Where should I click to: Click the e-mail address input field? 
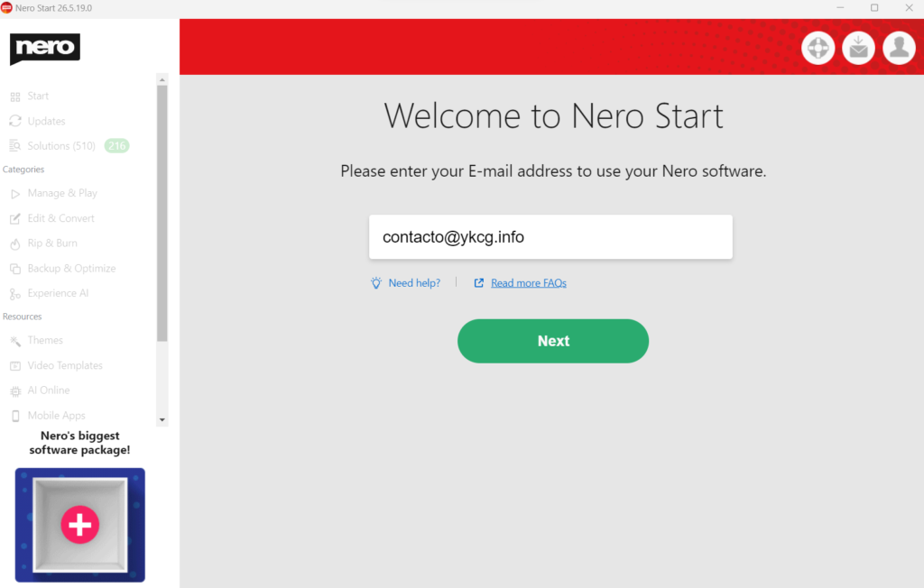click(x=551, y=237)
